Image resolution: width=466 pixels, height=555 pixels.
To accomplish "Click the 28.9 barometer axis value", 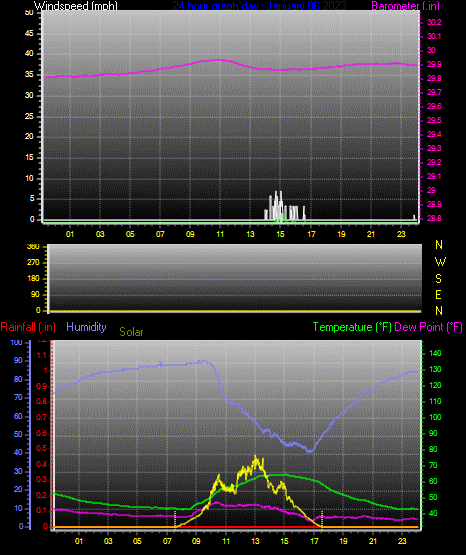I will point(434,204).
